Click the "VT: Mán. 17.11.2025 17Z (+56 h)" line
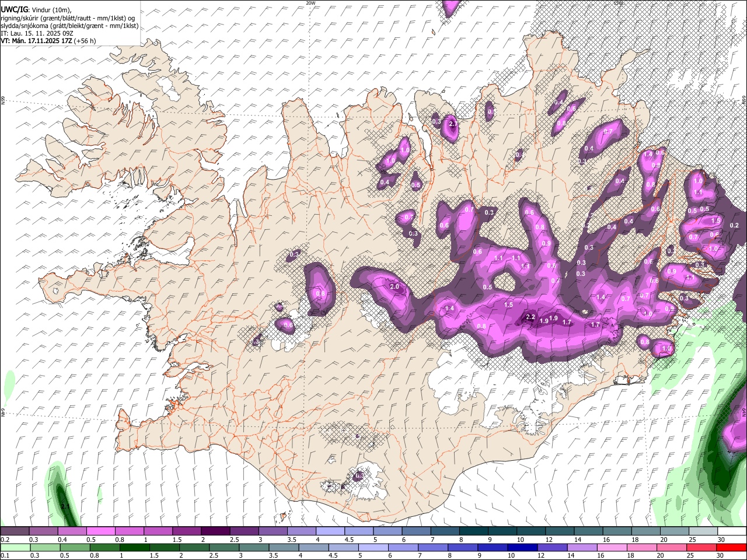This screenshot has height=560, width=747. pyautogui.click(x=48, y=41)
